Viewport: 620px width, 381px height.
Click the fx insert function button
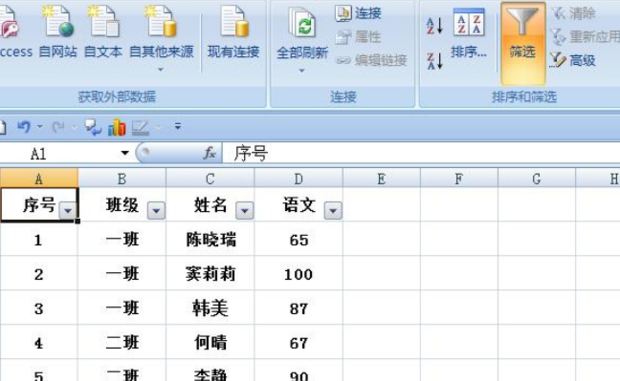coord(210,153)
